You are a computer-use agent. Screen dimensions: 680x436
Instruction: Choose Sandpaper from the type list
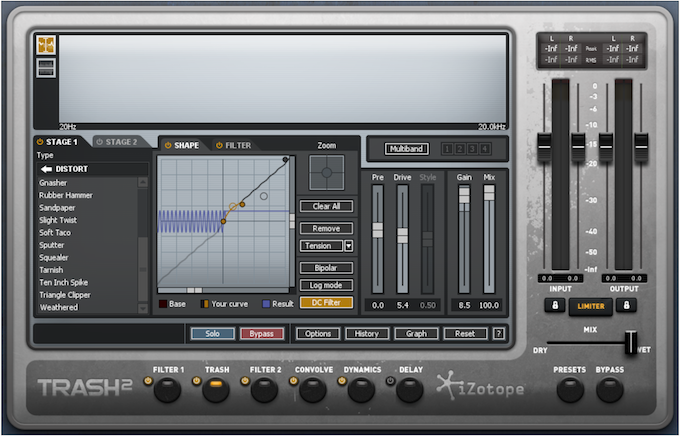pyautogui.click(x=57, y=208)
